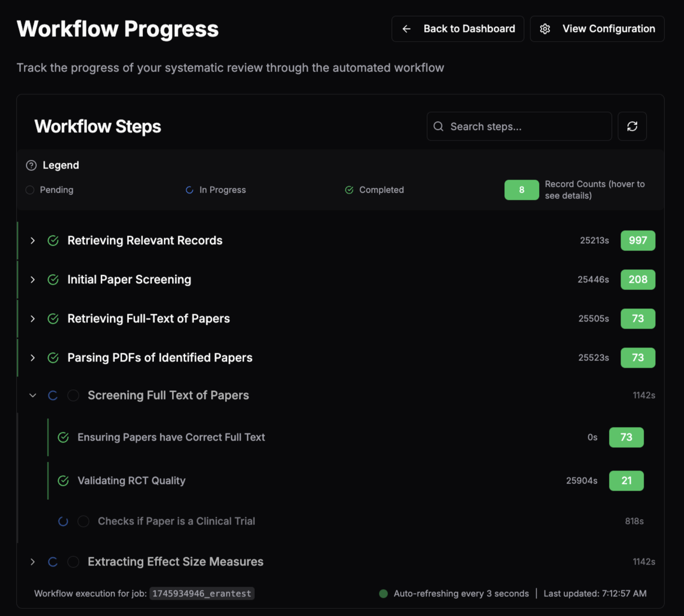Click the in-progress spinner beside Screening Full Text
Viewport: 684px width, 616px height.
pyautogui.click(x=53, y=395)
